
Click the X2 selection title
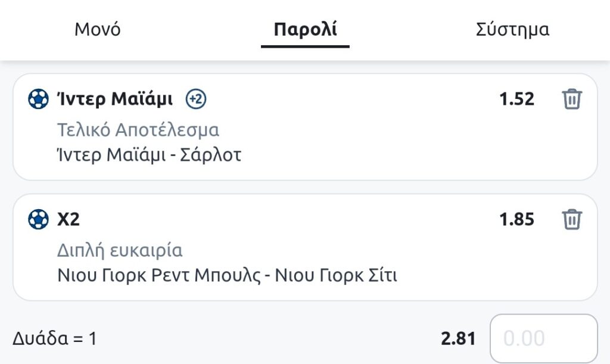click(x=69, y=219)
